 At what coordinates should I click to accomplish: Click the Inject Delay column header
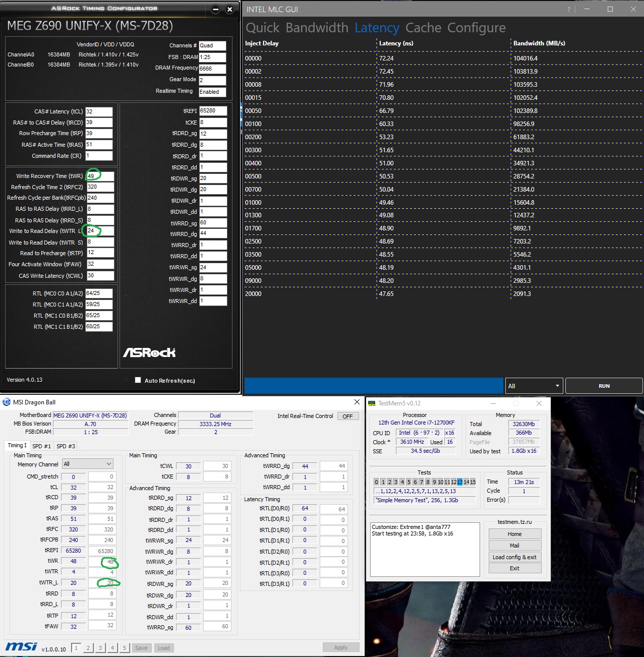point(262,43)
